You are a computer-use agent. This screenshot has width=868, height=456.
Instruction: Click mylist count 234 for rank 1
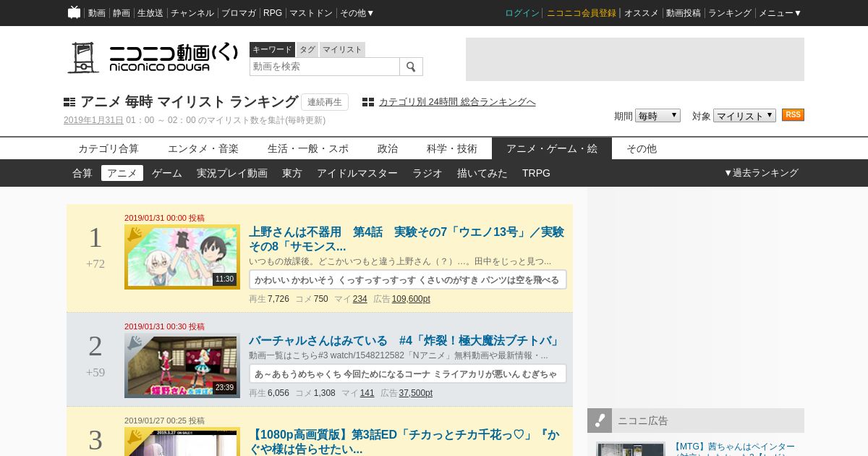point(359,299)
